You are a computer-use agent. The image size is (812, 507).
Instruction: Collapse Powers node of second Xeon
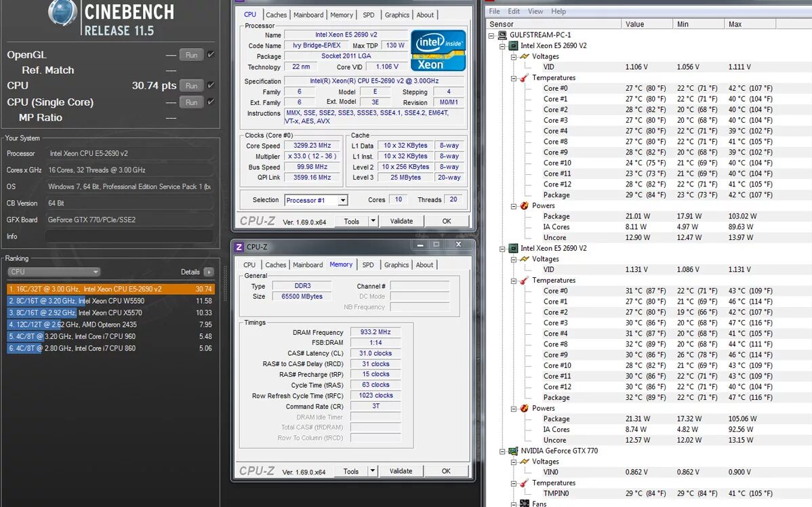[513, 409]
